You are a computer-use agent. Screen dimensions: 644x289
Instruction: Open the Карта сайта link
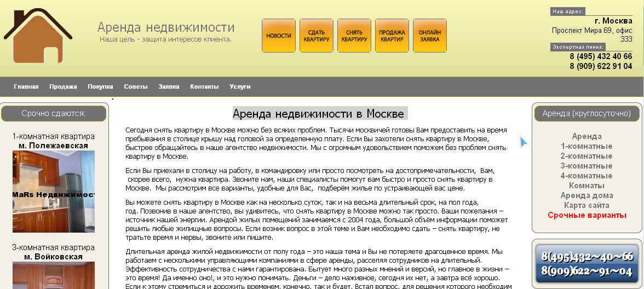[x=586, y=205]
